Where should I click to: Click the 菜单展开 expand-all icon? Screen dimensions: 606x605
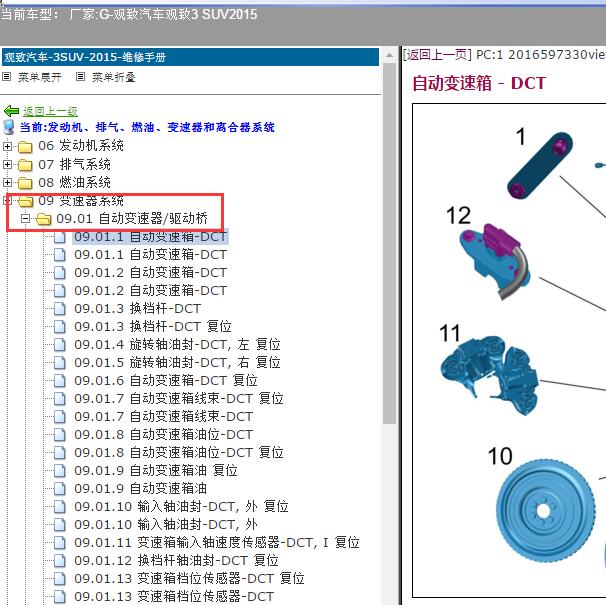click(7, 77)
